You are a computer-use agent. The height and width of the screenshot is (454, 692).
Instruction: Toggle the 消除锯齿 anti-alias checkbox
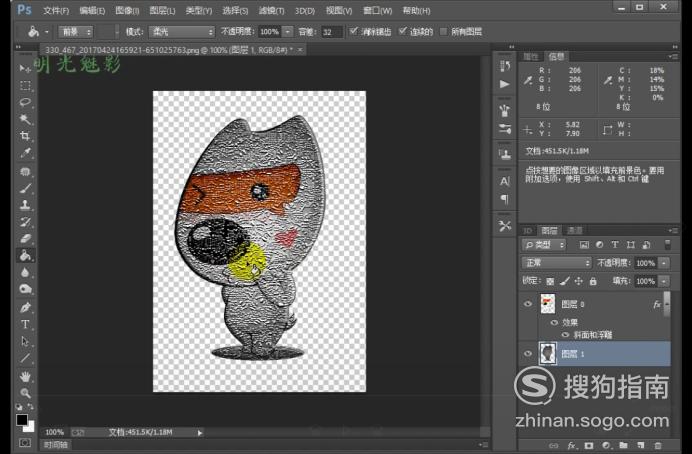(354, 31)
